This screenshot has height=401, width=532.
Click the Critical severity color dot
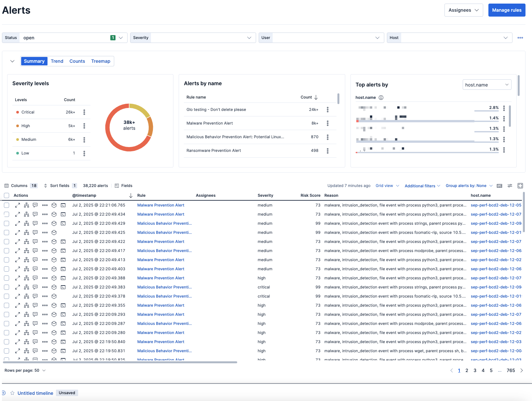(x=18, y=112)
